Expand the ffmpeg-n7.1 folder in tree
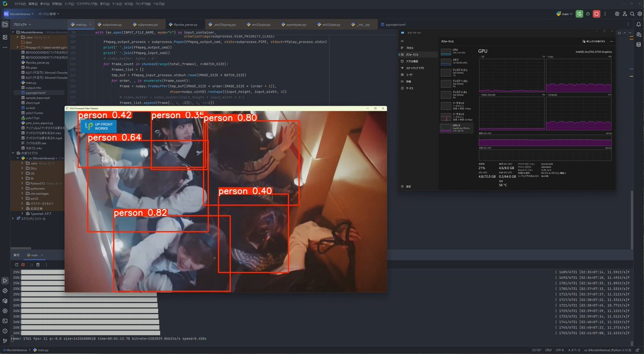Viewport: 644px width, 354px height. click(x=19, y=47)
